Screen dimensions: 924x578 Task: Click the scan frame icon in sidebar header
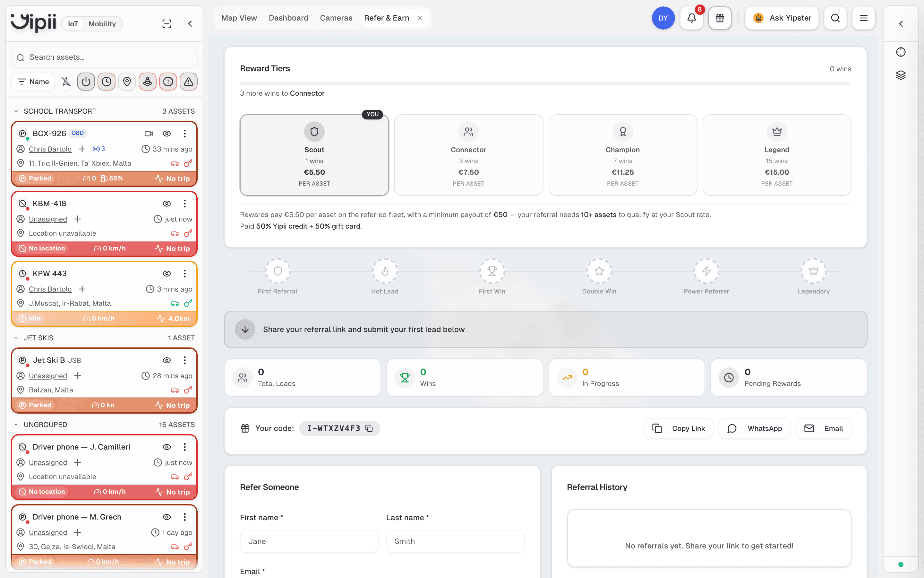[167, 24]
